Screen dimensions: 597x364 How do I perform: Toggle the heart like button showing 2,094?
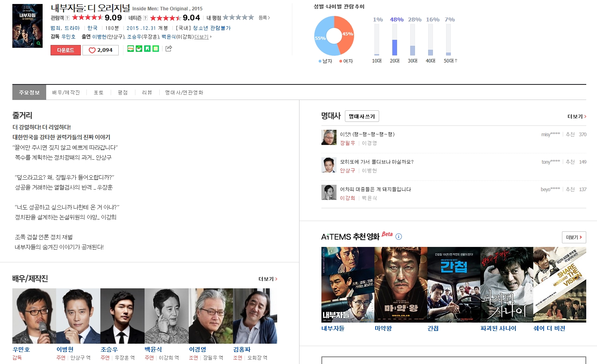click(x=100, y=50)
